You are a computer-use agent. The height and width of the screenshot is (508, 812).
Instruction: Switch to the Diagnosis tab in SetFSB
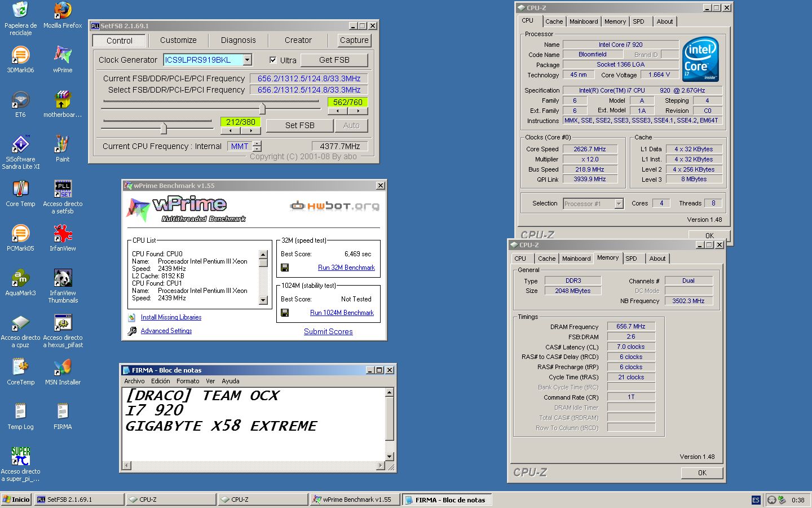239,40
